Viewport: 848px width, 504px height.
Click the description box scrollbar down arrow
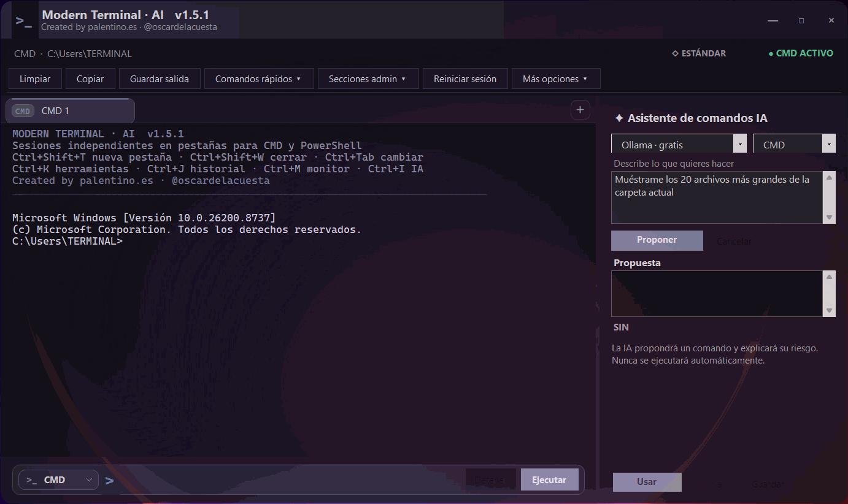click(829, 218)
